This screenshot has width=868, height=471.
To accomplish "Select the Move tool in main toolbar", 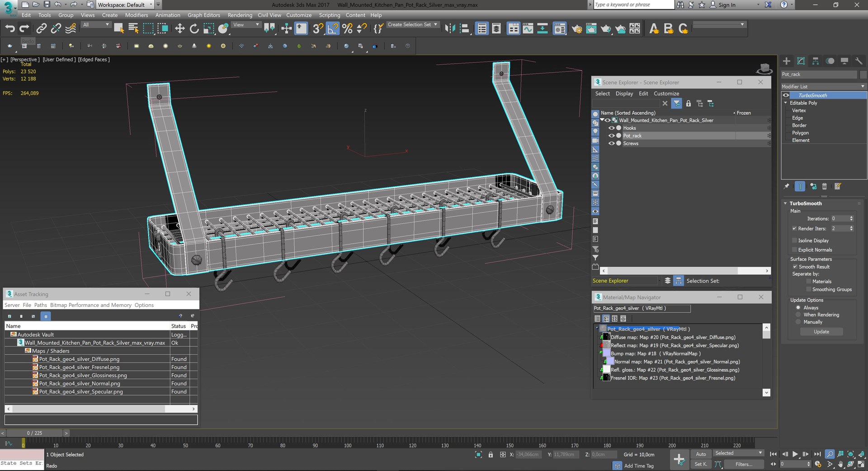I will pyautogui.click(x=179, y=28).
